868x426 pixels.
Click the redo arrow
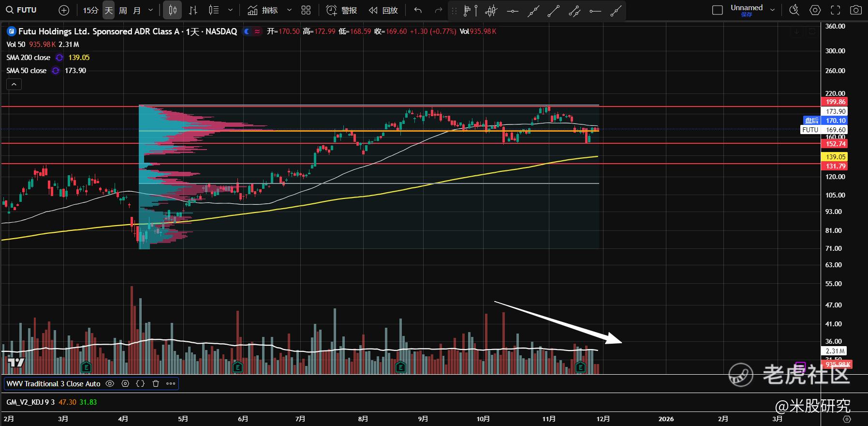(438, 10)
